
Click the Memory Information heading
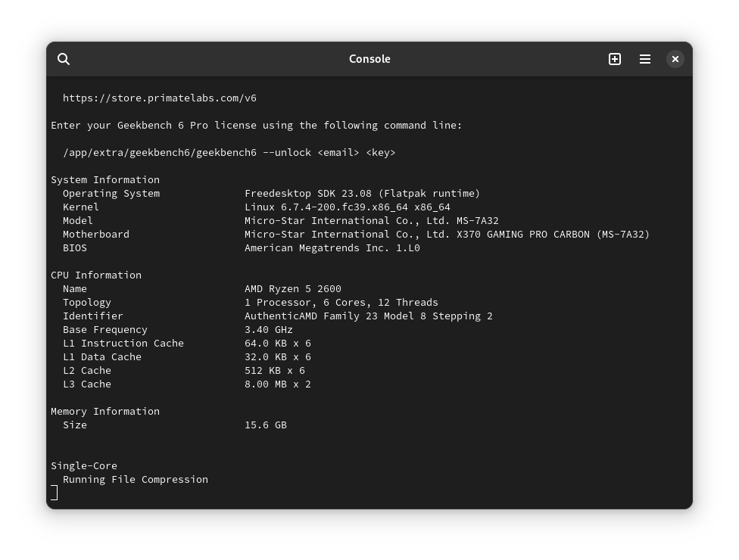click(105, 412)
